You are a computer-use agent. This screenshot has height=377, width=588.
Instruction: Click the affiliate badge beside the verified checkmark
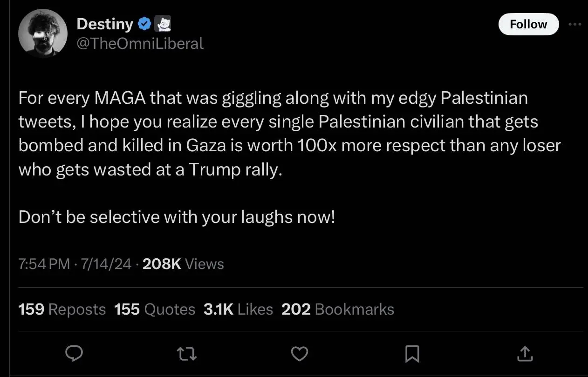pos(164,23)
